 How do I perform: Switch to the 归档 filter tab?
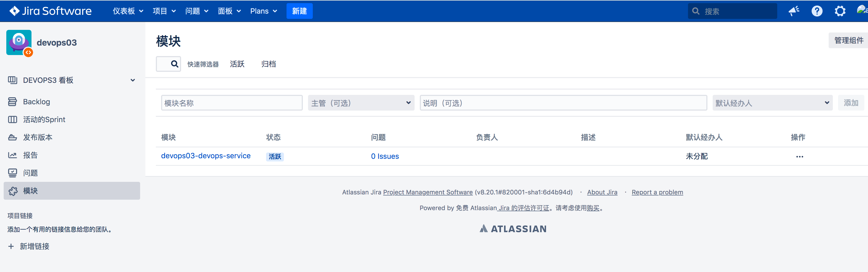point(268,64)
